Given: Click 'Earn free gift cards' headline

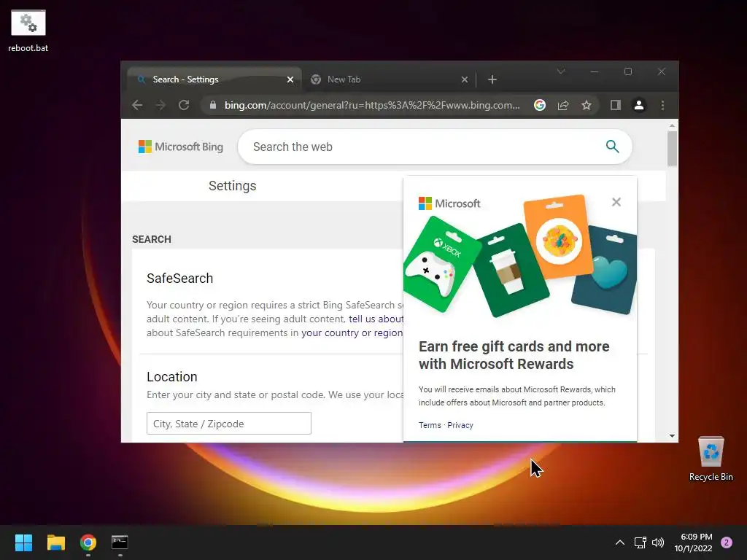Looking at the screenshot, I should (x=514, y=355).
